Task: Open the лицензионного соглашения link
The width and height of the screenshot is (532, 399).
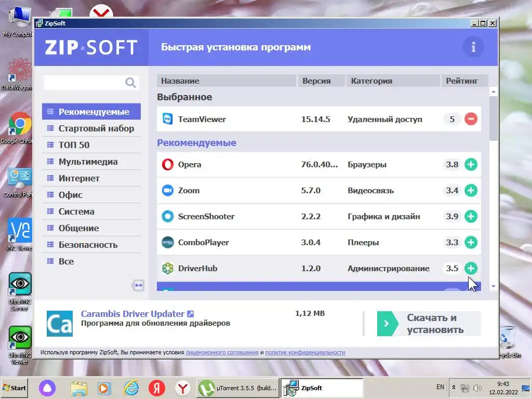Action: [222, 352]
